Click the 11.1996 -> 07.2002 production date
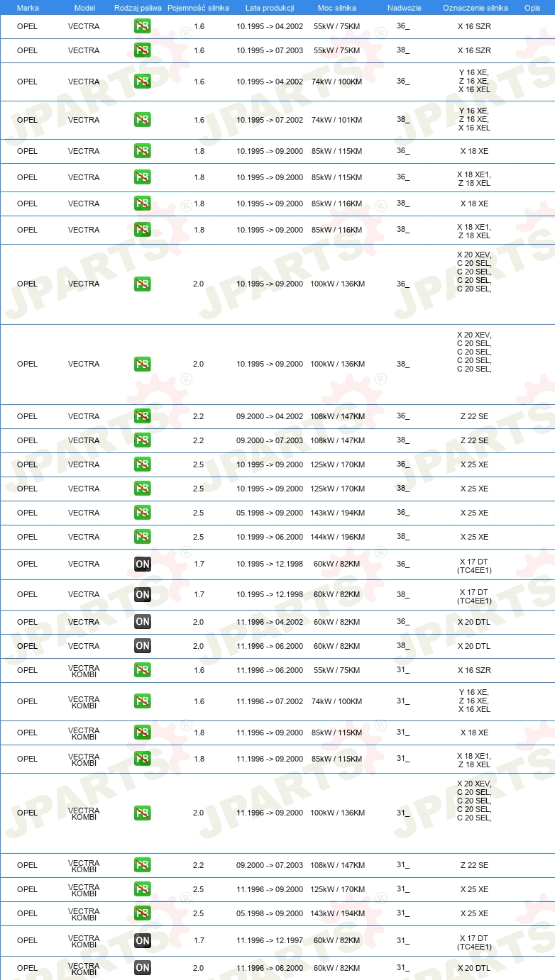The image size is (555, 980). 270,701
